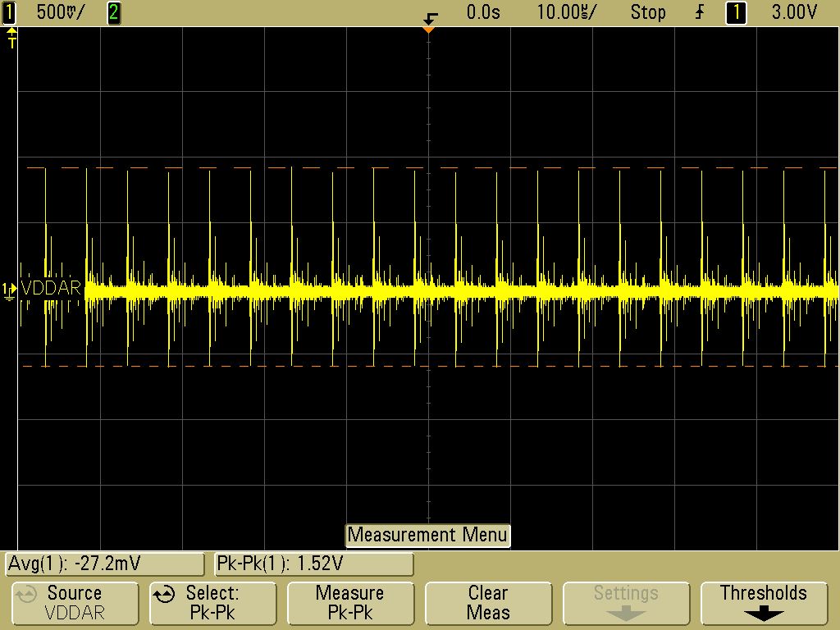Click the trigger source channel 1 box
840x630 pixels.
[x=736, y=11]
